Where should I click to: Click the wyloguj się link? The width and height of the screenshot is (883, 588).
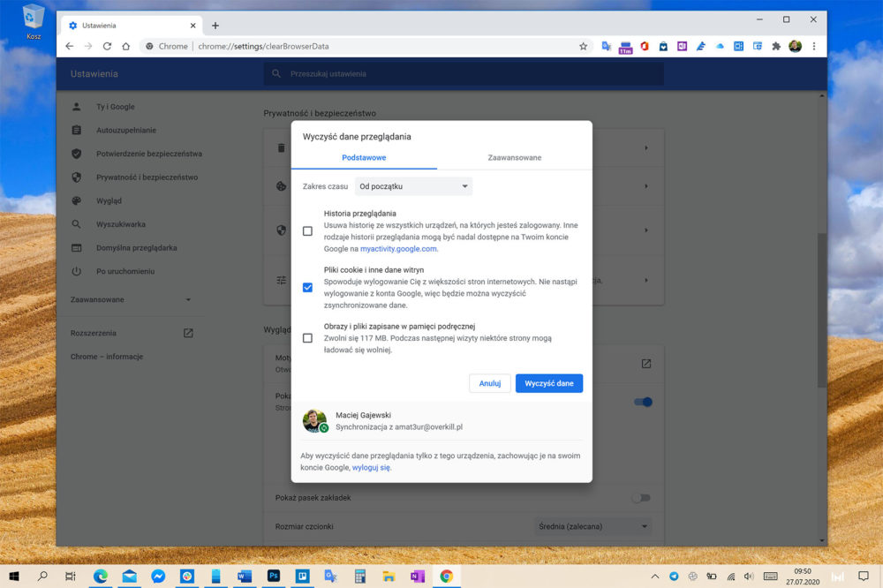click(x=371, y=467)
